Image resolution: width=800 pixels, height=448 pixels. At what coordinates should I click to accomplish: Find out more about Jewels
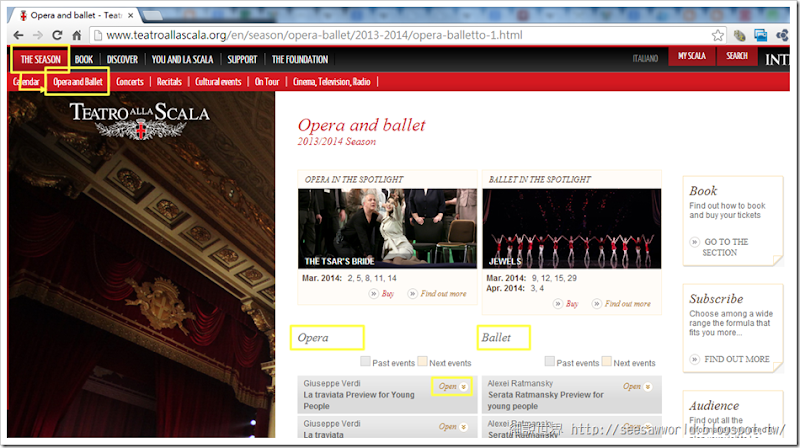pos(628,304)
